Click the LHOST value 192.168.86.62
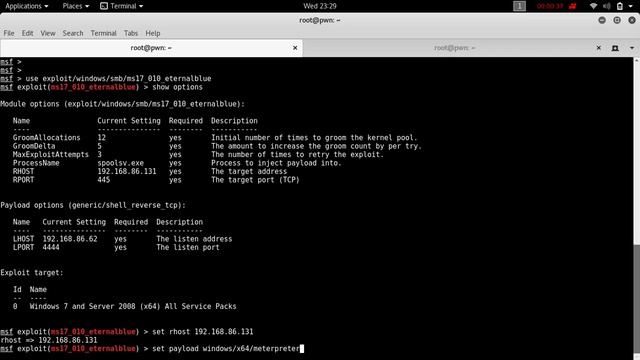This screenshot has height=360, width=640. pyautogui.click(x=70, y=239)
